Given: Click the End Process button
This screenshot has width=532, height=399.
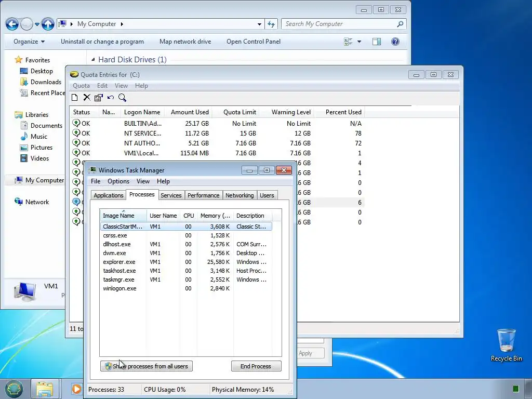Looking at the screenshot, I should coord(256,366).
